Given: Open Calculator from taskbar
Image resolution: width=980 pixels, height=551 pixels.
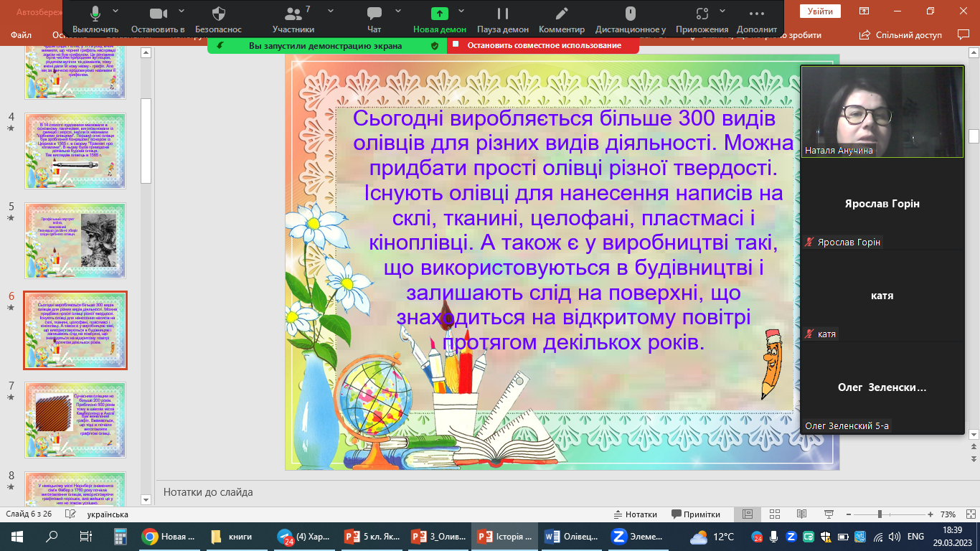Looking at the screenshot, I should tap(120, 536).
